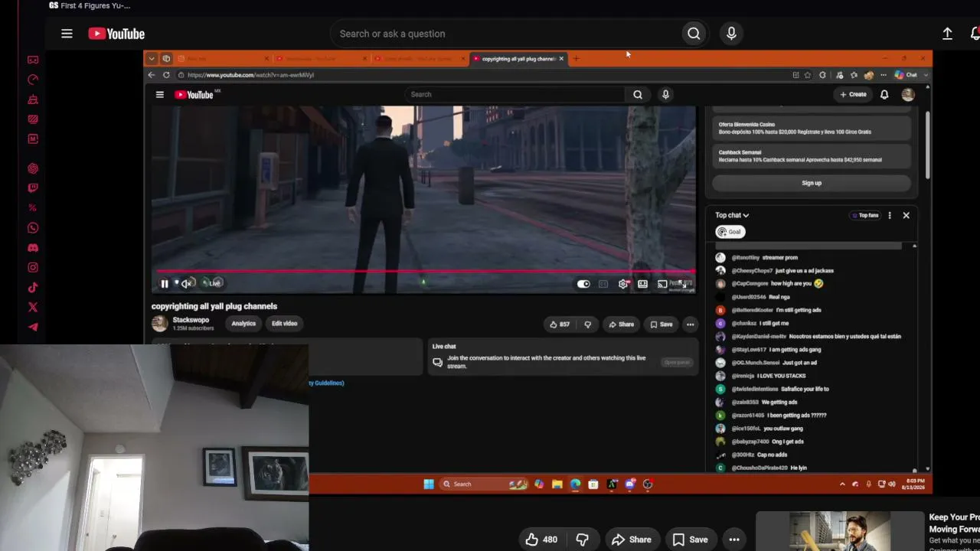Share the inner live stream video

click(x=621, y=324)
